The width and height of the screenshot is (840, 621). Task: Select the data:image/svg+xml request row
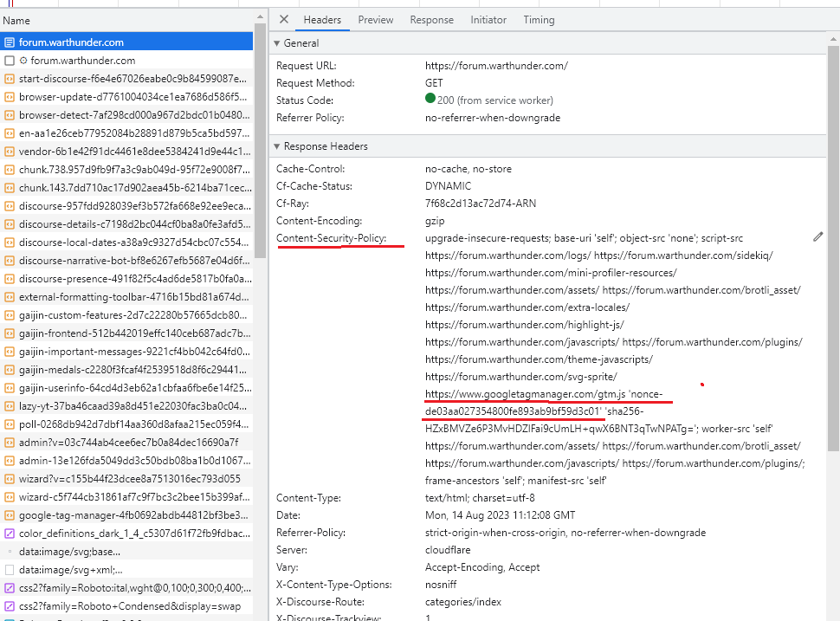(x=126, y=570)
